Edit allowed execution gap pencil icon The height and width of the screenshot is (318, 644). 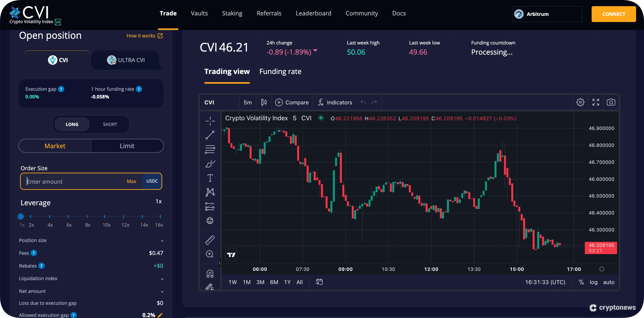[x=160, y=315]
